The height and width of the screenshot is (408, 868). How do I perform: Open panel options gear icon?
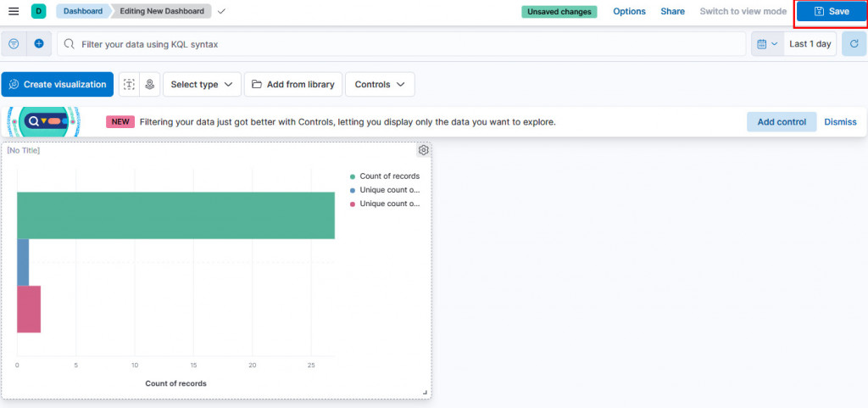click(424, 150)
